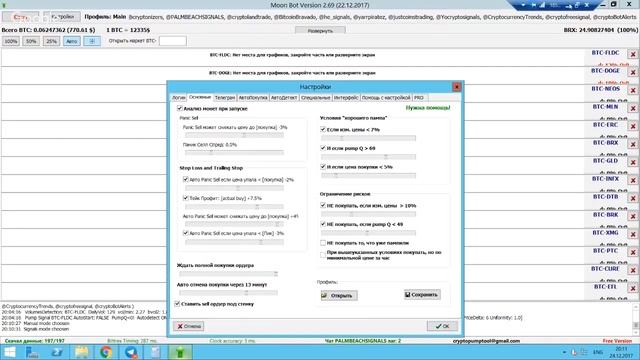This screenshot has height=360, width=640.
Task: Toggle 'Ставить sell ордер под стенку' checkbox
Action: click(x=177, y=304)
